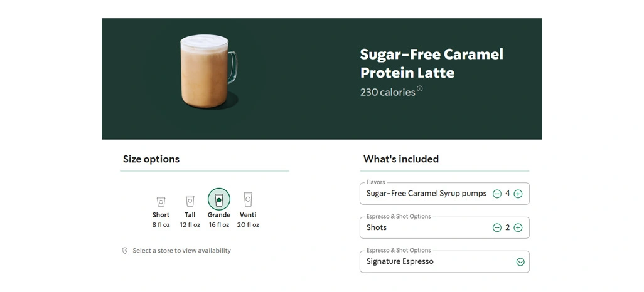The width and height of the screenshot is (644, 292).
Task: Open 'Select a store to view availability'
Action: pyautogui.click(x=181, y=251)
